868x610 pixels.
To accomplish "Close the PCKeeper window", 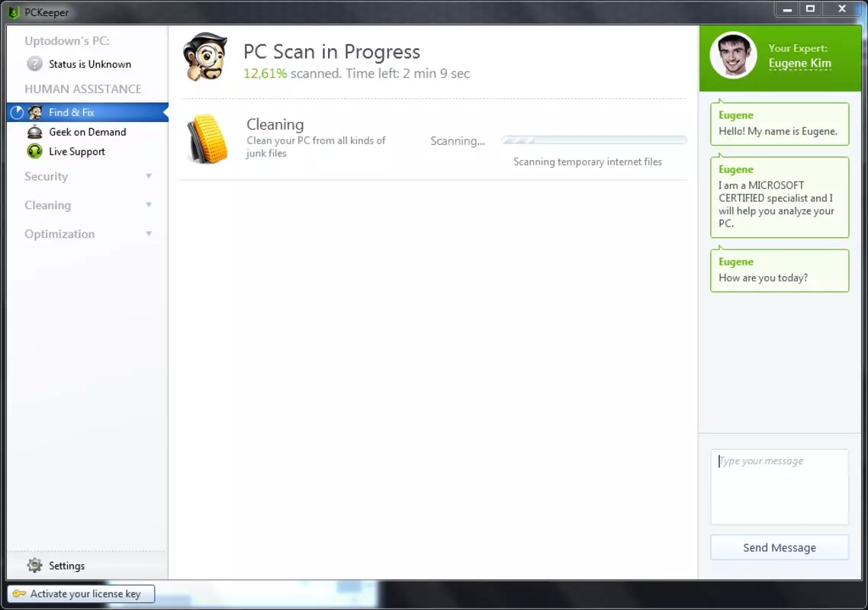I will 842,9.
